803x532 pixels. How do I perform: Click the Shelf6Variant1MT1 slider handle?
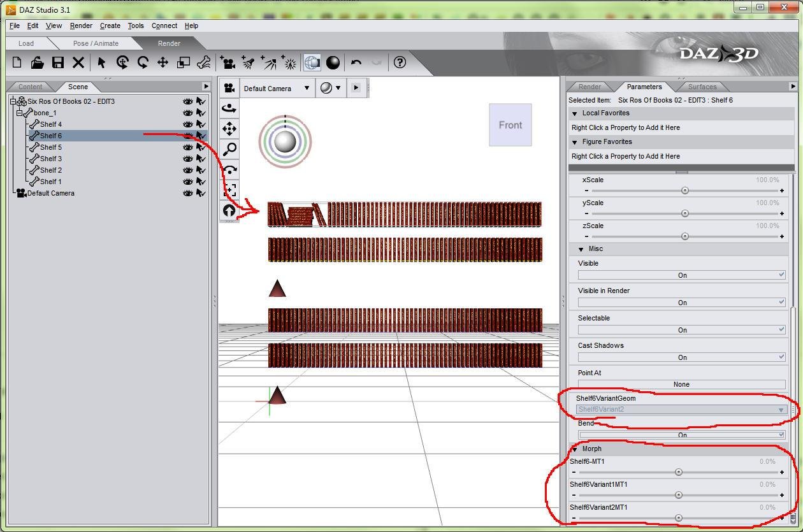[679, 495]
